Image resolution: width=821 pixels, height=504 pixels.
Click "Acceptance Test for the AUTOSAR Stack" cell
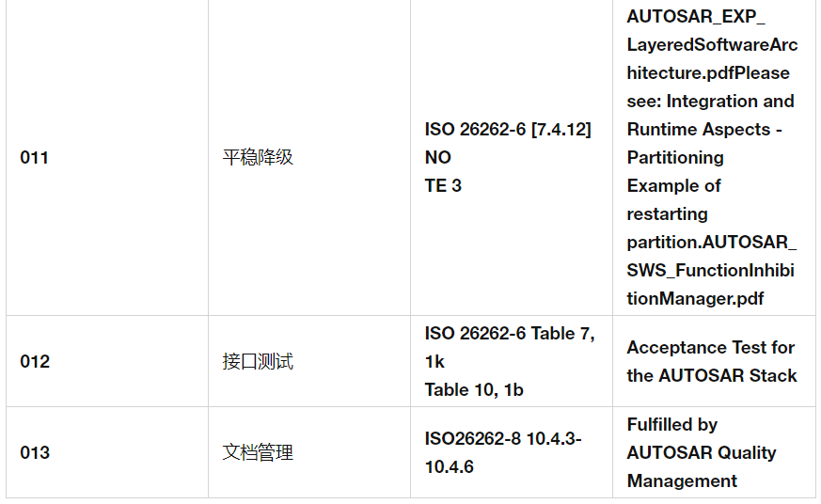pyautogui.click(x=712, y=361)
